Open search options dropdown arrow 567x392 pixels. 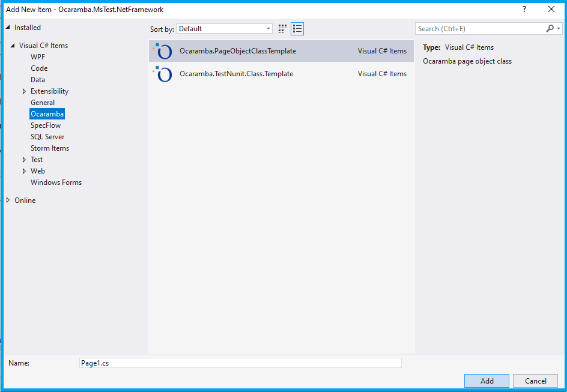pyautogui.click(x=559, y=29)
